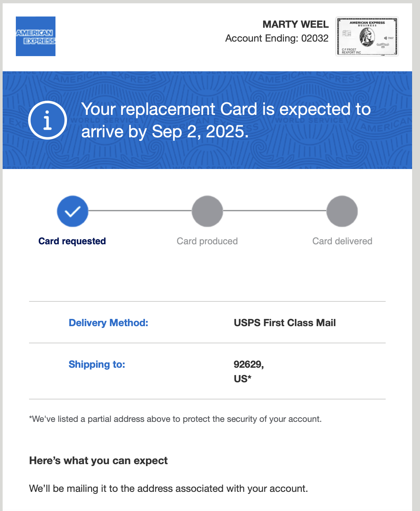420x511 pixels.
Task: Click the Shipping to label
Action: 97,364
